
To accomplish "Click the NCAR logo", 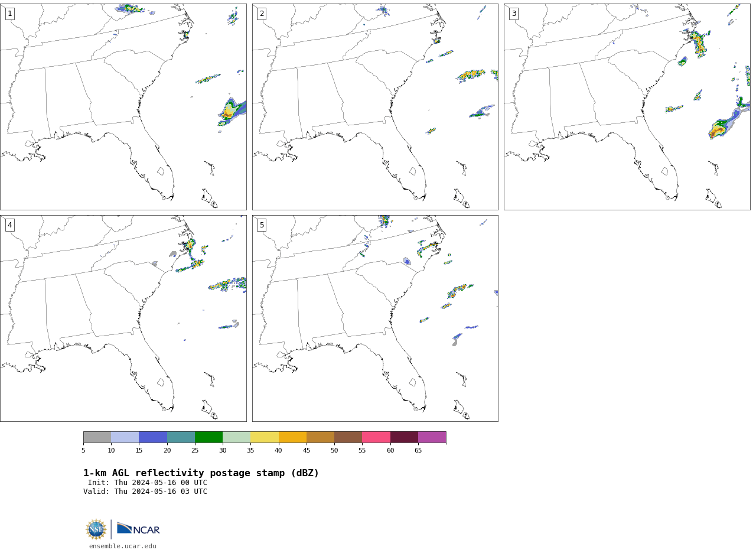I will coord(138,529).
